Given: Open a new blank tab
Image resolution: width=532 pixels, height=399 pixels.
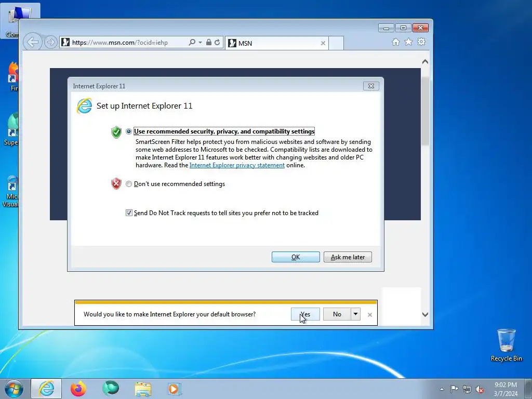Looking at the screenshot, I should click(336, 43).
